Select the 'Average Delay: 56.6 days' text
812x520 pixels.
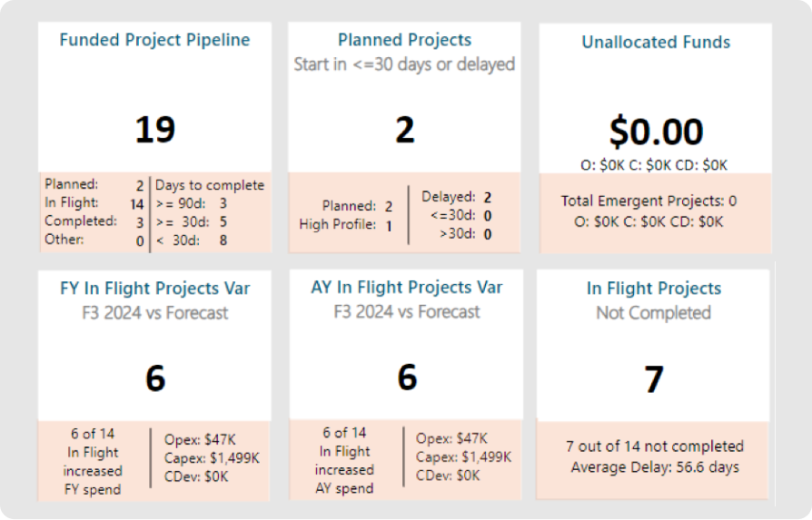(655, 467)
